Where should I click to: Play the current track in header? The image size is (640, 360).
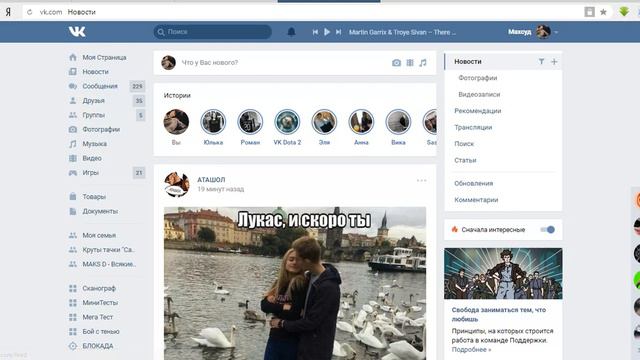(327, 32)
